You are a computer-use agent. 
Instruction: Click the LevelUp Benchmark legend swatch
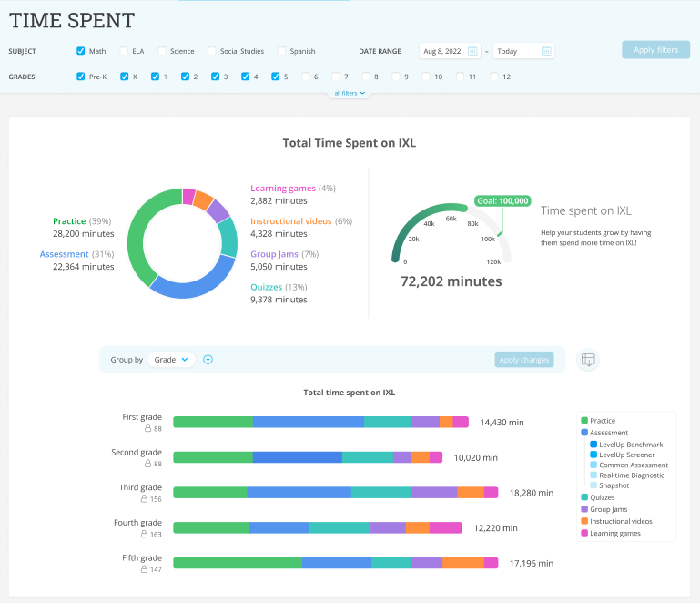tap(593, 445)
